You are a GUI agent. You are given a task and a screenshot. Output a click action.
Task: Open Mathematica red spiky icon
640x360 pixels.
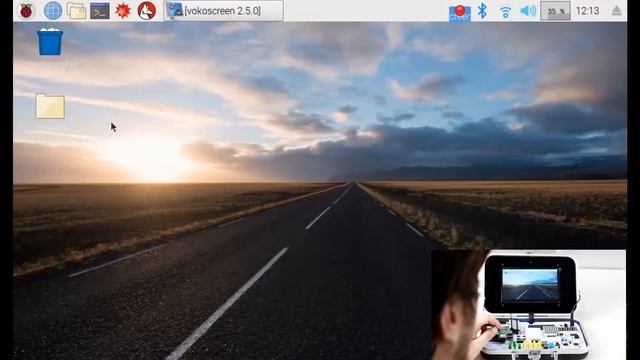[123, 11]
